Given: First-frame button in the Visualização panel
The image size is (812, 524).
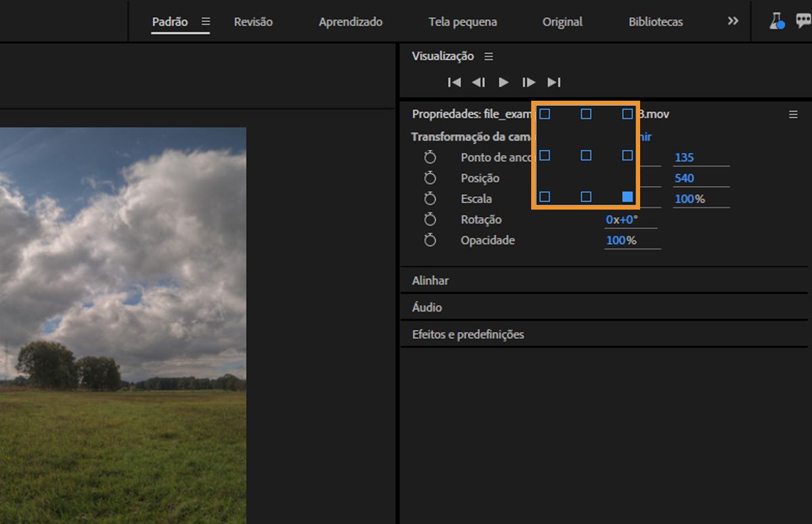Looking at the screenshot, I should tap(454, 82).
